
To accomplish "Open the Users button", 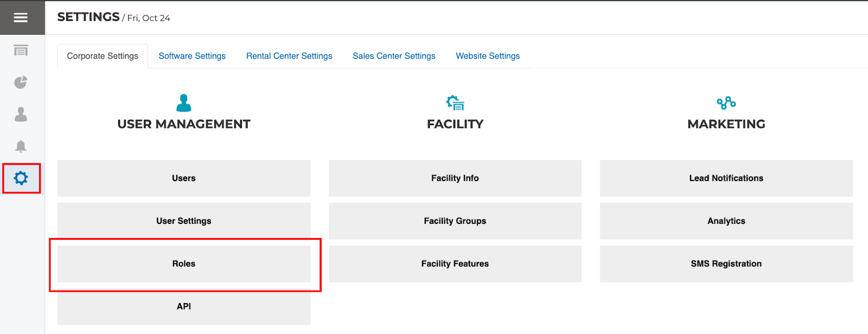I will tap(184, 178).
